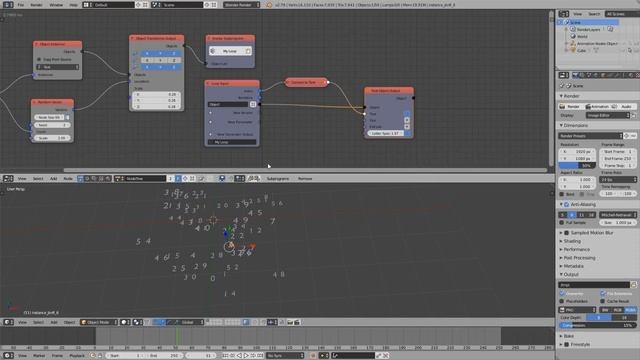
Task: Toggle the Full Sample checkbox
Action: tap(562, 222)
